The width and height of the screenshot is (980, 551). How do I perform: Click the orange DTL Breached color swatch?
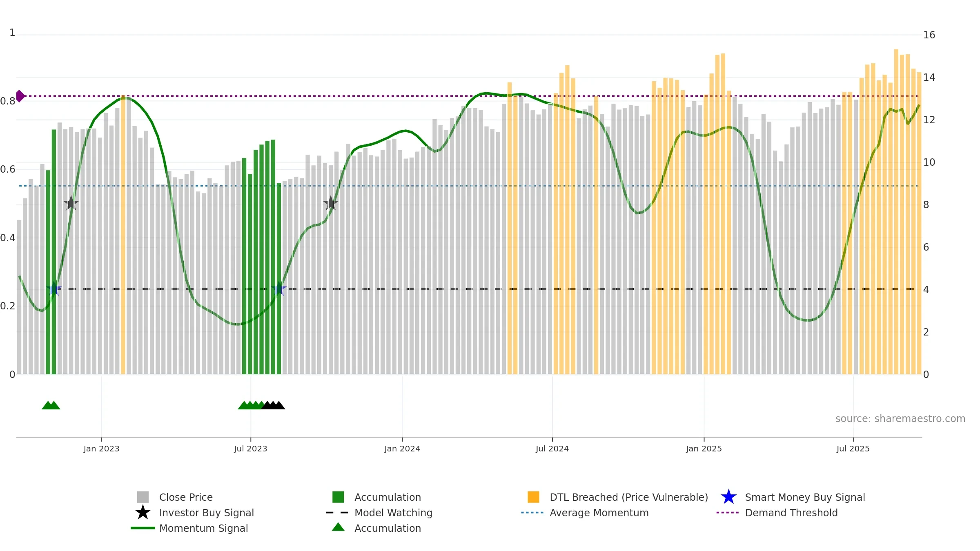(x=533, y=497)
